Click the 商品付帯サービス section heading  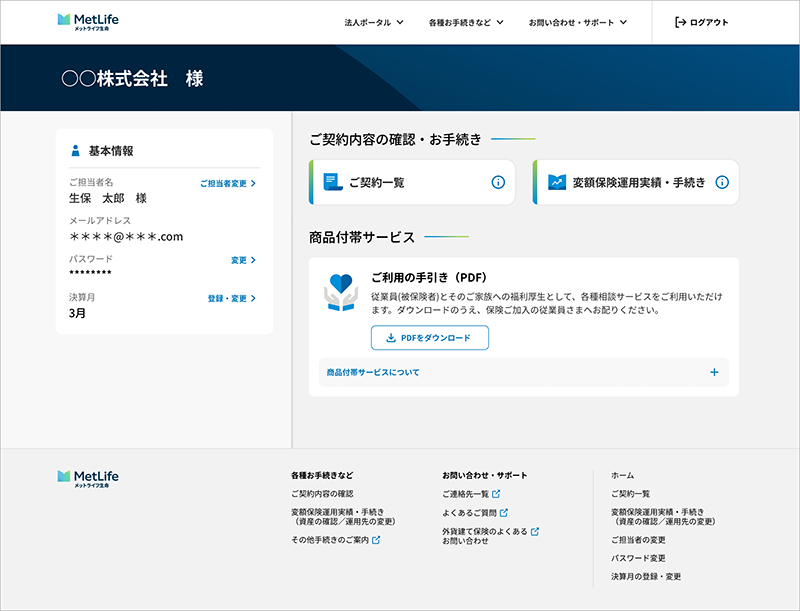point(362,237)
